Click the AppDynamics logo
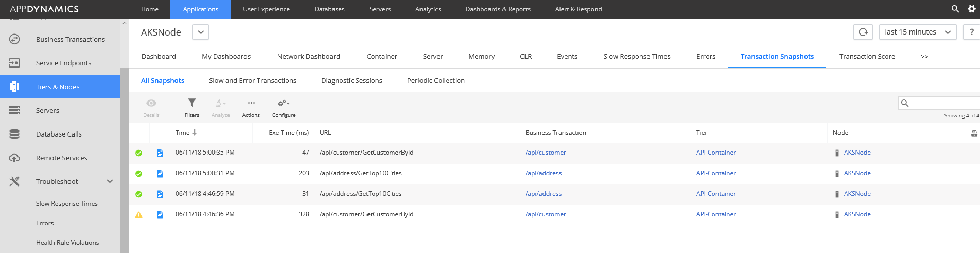The width and height of the screenshot is (980, 253). click(x=44, y=9)
